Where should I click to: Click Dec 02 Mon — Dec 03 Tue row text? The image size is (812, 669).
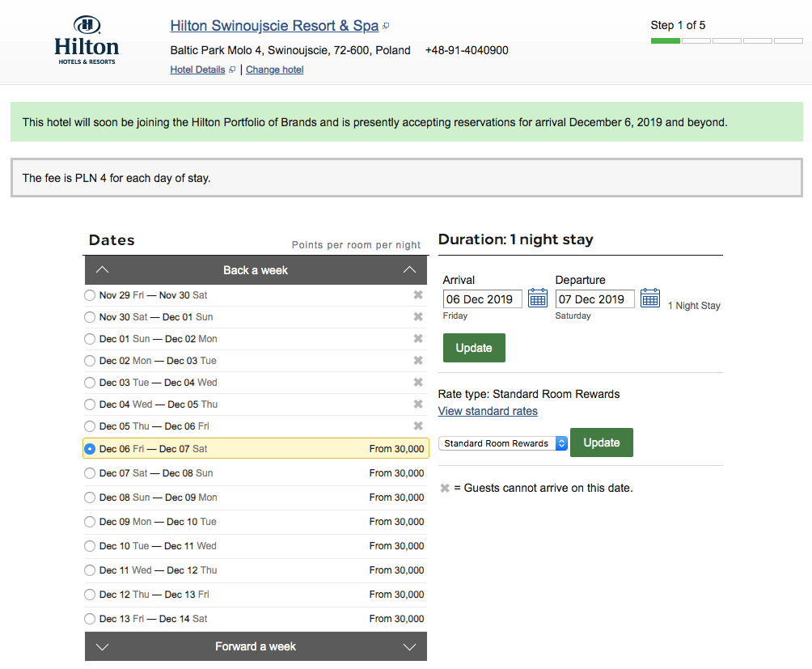pyautogui.click(x=158, y=361)
